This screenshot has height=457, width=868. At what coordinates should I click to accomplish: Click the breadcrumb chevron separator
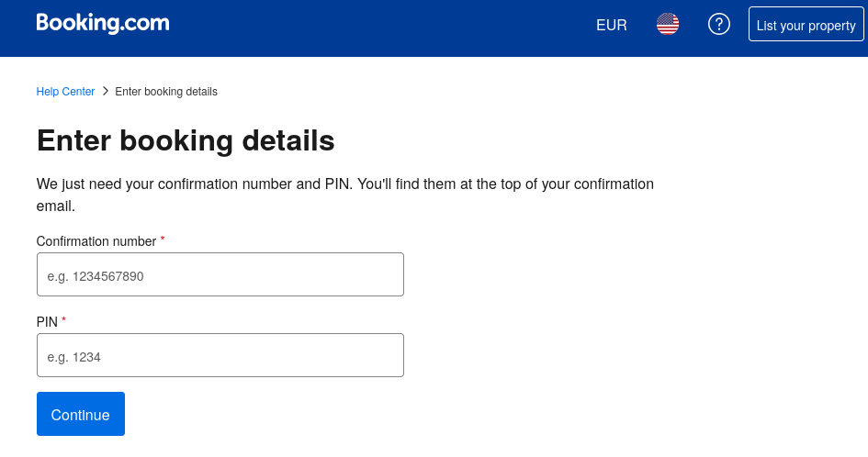(106, 91)
